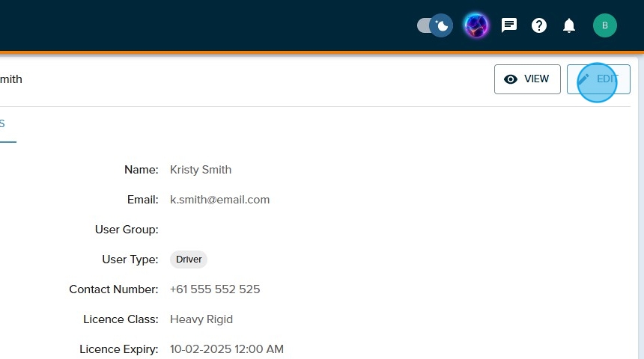Click the eye icon in the VIEW button
This screenshot has height=359, width=644.
point(511,79)
